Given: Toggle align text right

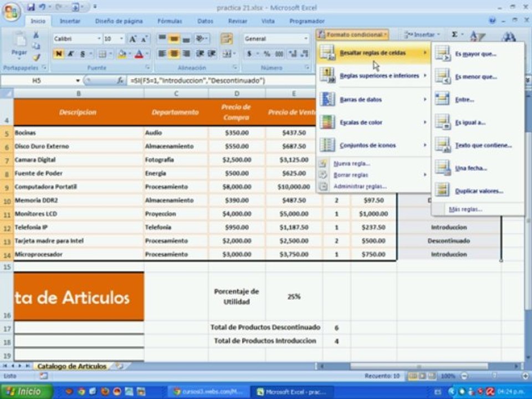Looking at the screenshot, I should coord(186,54).
